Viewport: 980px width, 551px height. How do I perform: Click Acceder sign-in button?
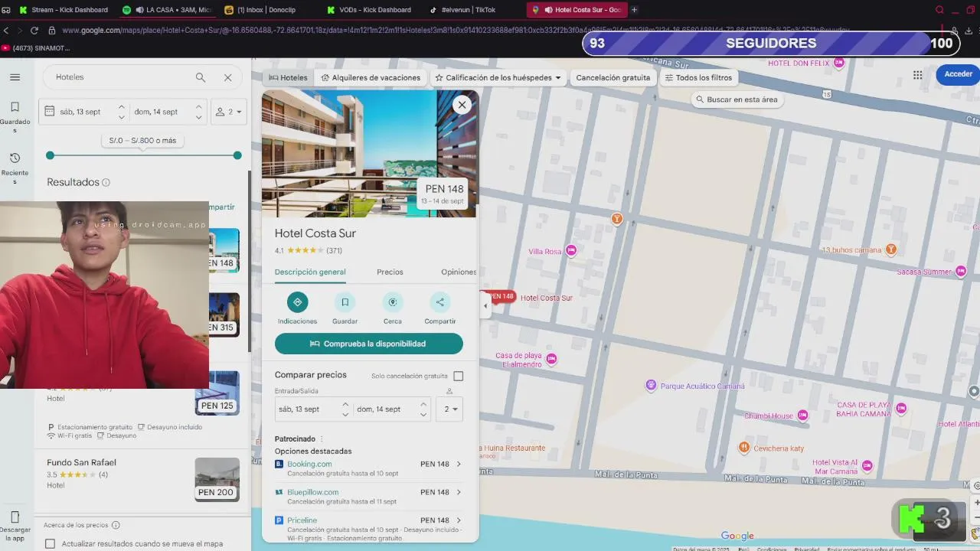[958, 74]
